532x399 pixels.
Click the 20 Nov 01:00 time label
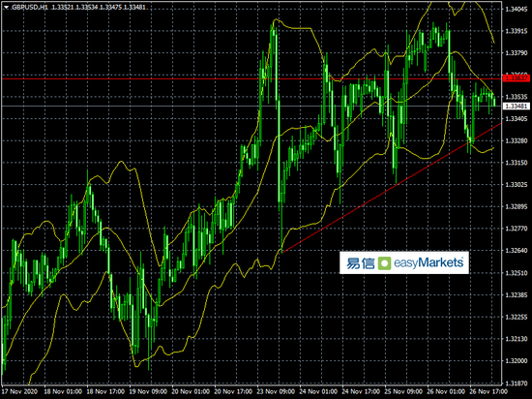191,391
